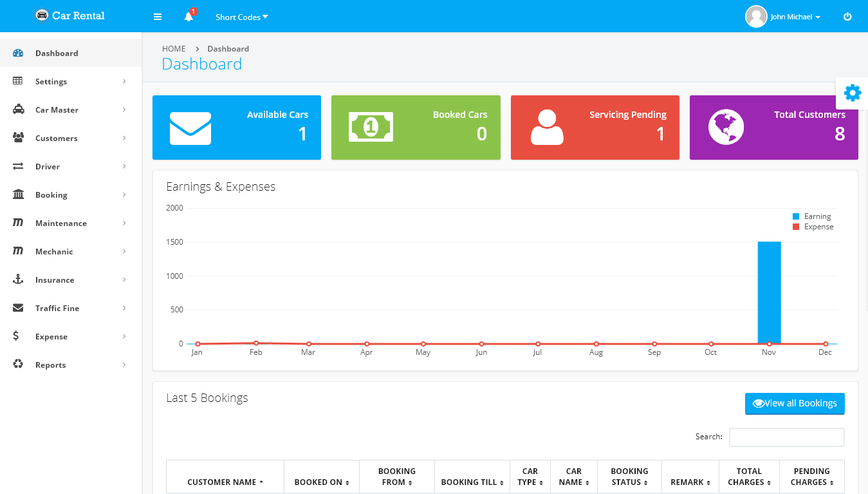The width and height of the screenshot is (868, 494).
Task: Click the bookings Search input field
Action: (x=786, y=437)
